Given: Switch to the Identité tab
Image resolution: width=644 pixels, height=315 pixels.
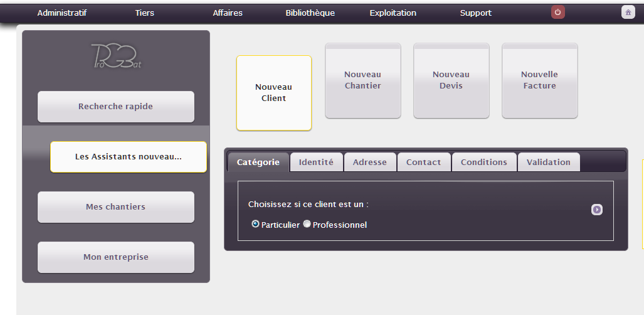Looking at the screenshot, I should (316, 162).
